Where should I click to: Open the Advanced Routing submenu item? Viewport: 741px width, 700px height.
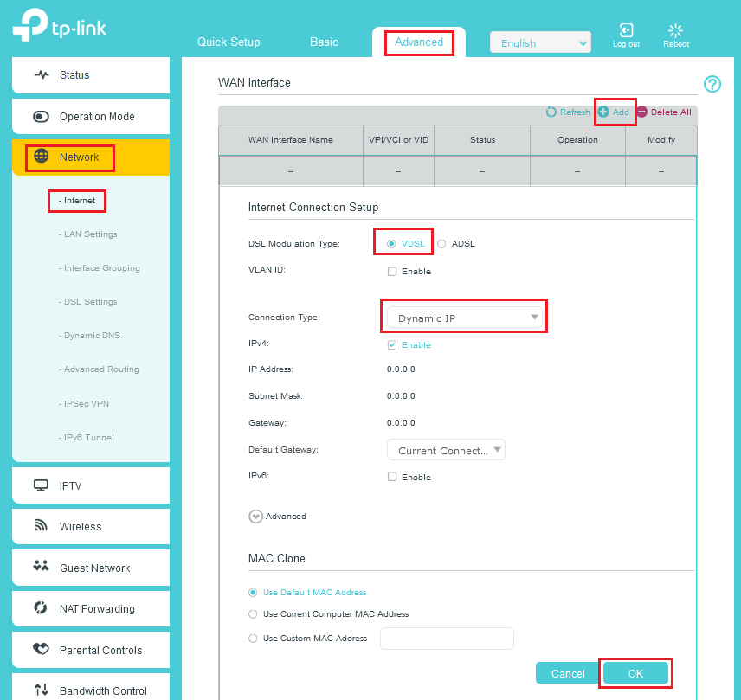99,369
